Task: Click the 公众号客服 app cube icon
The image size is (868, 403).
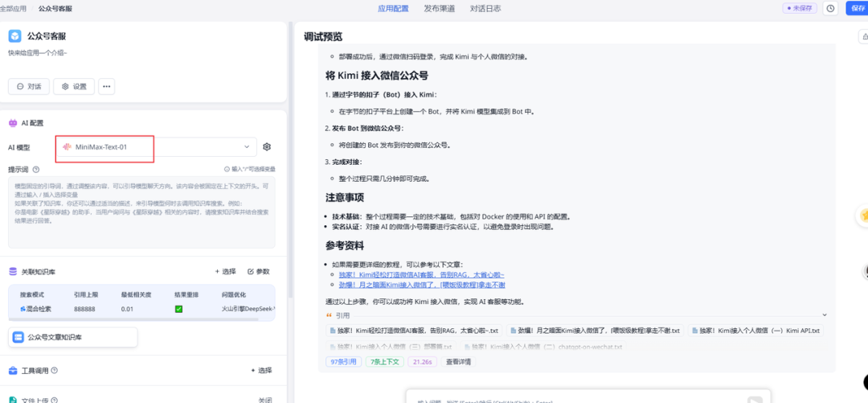Action: [14, 36]
